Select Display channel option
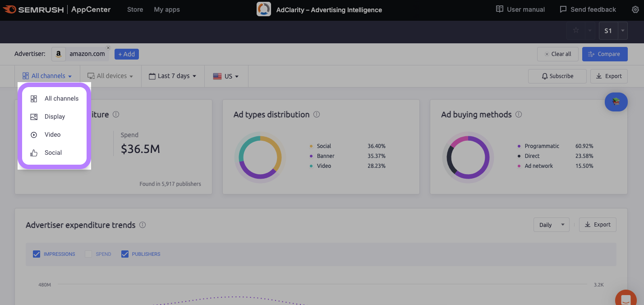Screen dimensions: 644x305 [54, 116]
